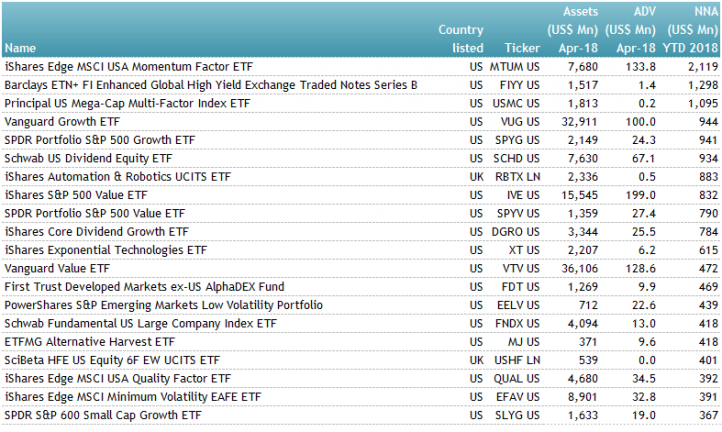
Task: Click the Name column header
Action: [x=20, y=47]
